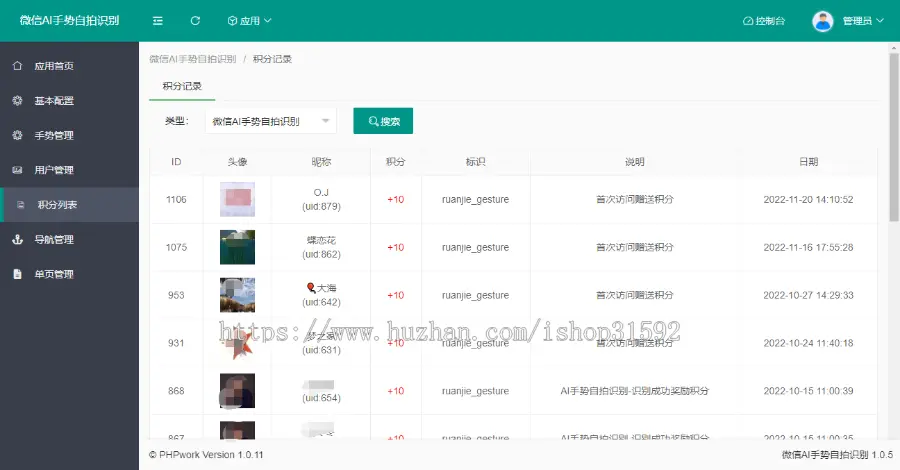This screenshot has width=900, height=470.
Task: Click the ID column header
Action: (x=176, y=162)
